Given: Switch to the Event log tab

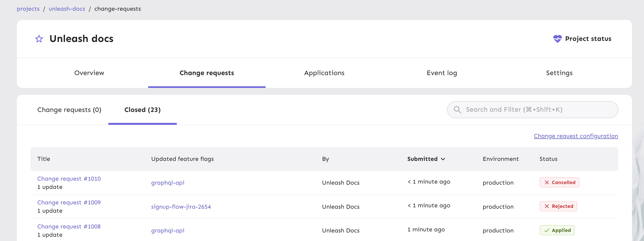Looking at the screenshot, I should [442, 73].
